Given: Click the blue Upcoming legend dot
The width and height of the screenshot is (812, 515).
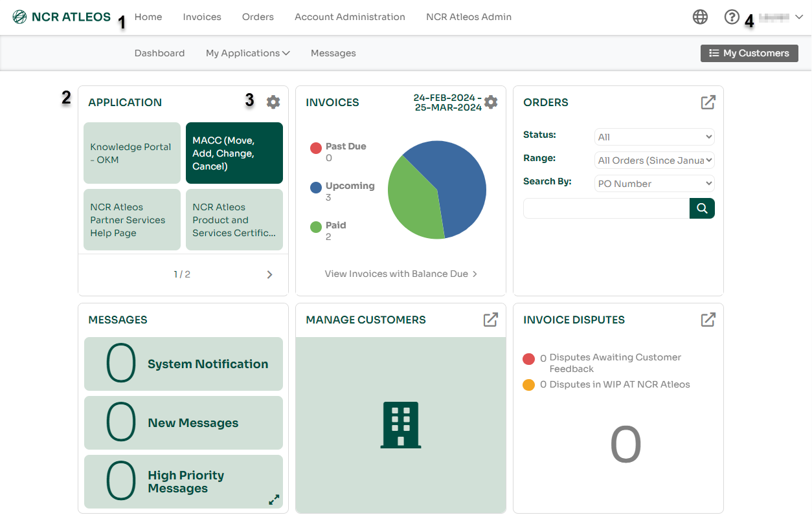Looking at the screenshot, I should tap(316, 188).
